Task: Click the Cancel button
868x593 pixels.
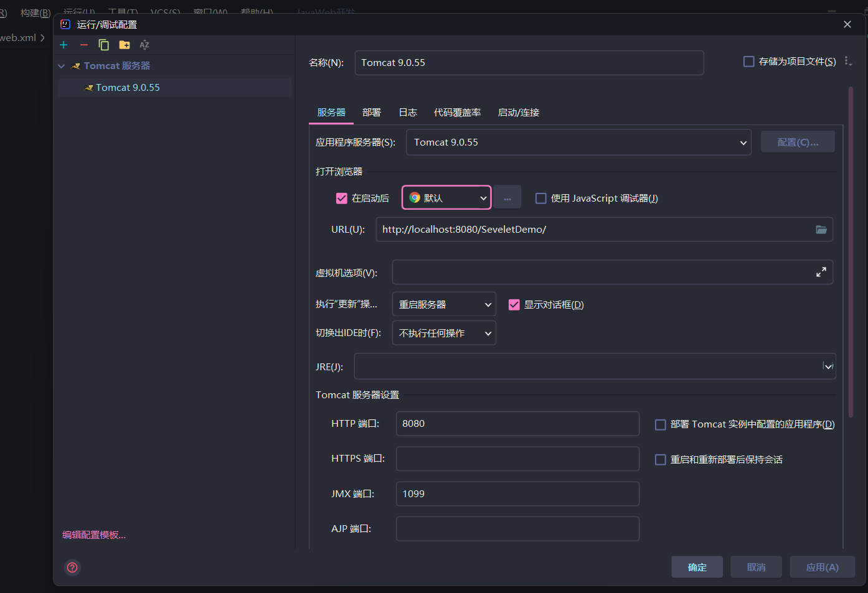Action: coord(757,567)
